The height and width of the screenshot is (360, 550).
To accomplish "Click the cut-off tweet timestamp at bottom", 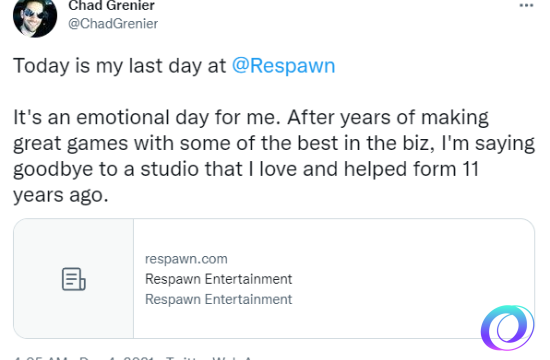I will (83, 358).
